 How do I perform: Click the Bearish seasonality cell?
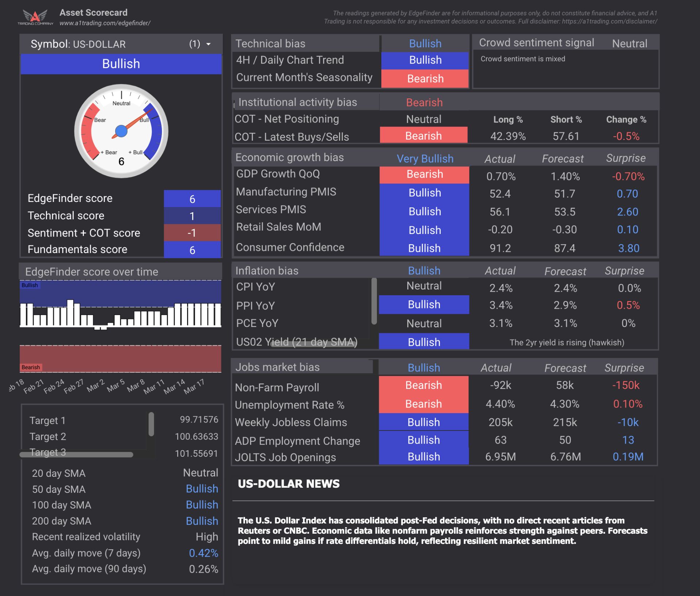[x=425, y=78]
